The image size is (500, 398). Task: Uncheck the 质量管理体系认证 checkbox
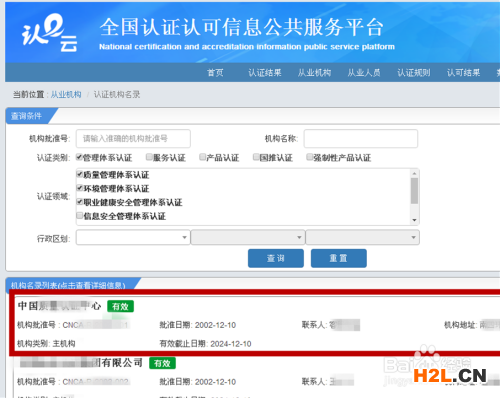pyautogui.click(x=80, y=174)
